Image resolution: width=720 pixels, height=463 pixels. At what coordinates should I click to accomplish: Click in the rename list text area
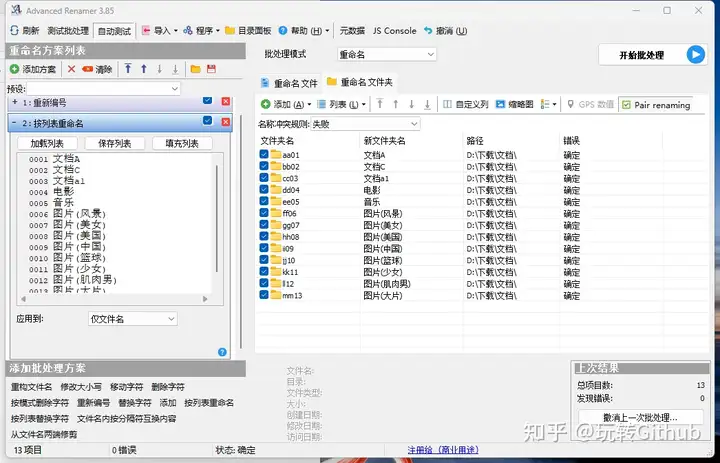pos(115,224)
